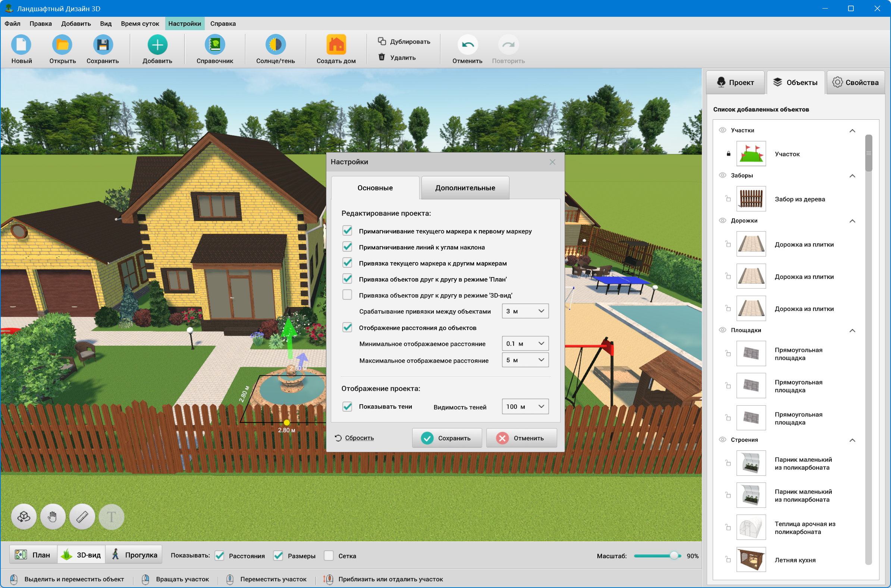
Task: Open the Максимальное отображаемое расстояние dropdown
Action: (x=525, y=360)
